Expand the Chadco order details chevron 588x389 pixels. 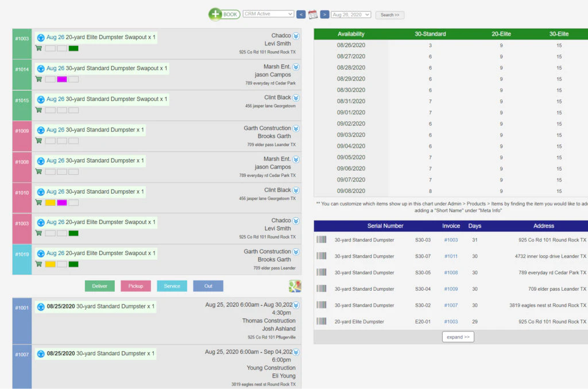coord(296,34)
